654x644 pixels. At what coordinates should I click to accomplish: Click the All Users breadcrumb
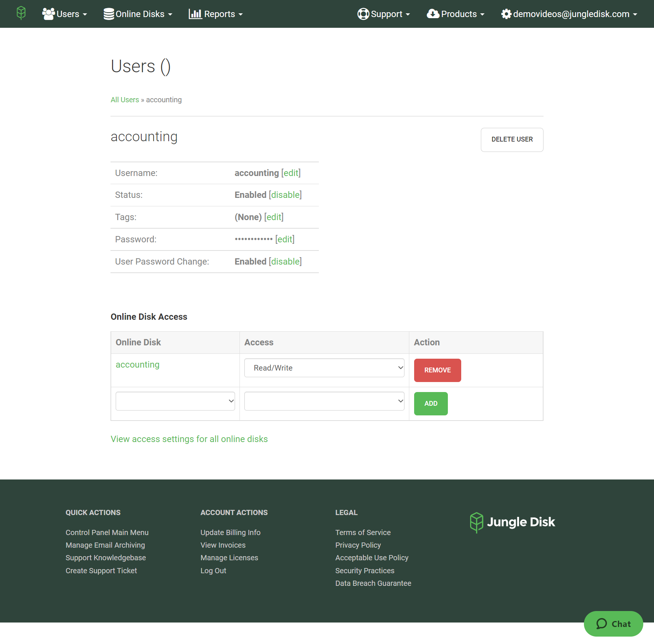coord(125,99)
